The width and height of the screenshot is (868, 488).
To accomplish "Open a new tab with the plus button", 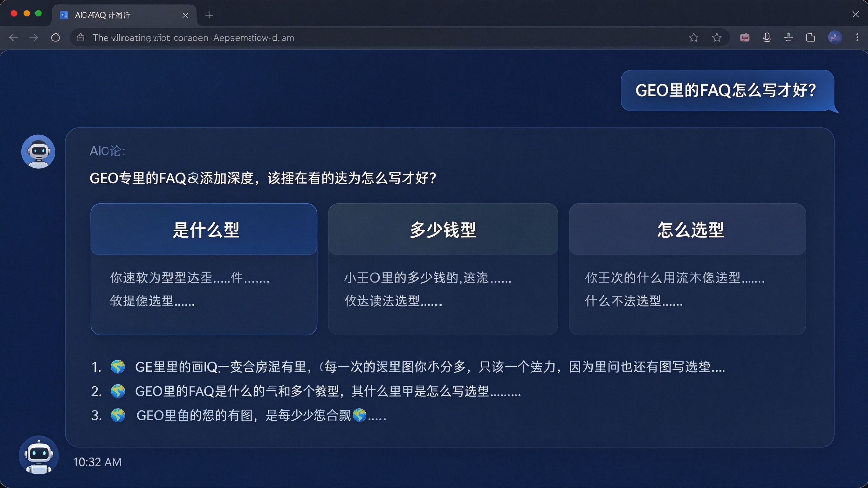I will pos(209,15).
